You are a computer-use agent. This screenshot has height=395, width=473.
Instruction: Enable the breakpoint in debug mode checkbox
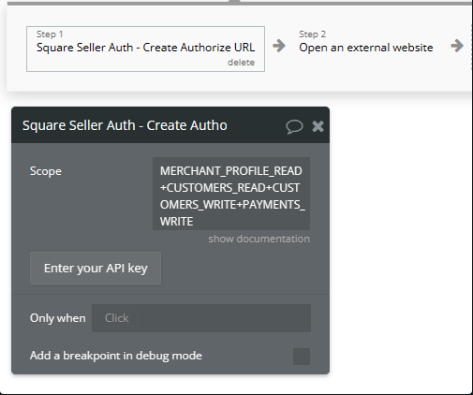pyautogui.click(x=301, y=356)
